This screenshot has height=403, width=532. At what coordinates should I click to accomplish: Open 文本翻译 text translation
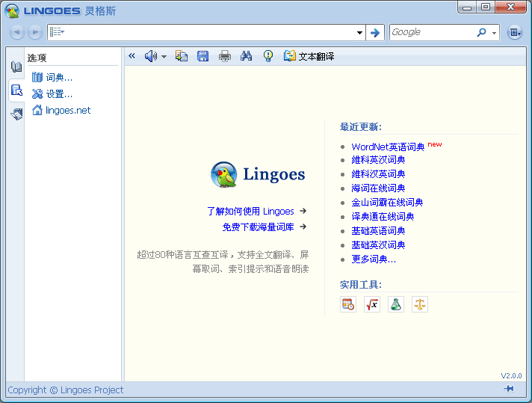(309, 56)
